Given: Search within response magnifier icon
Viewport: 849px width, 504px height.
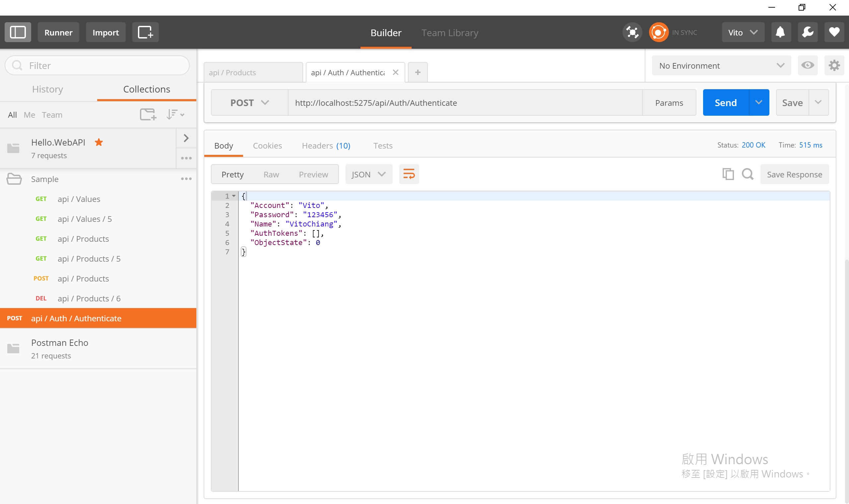Looking at the screenshot, I should (748, 174).
